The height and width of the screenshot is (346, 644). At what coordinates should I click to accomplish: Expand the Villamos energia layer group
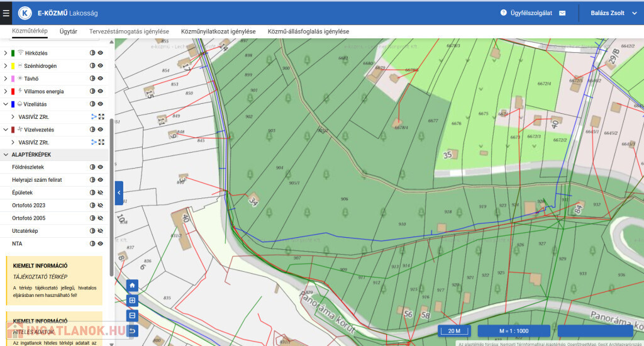pyautogui.click(x=6, y=91)
